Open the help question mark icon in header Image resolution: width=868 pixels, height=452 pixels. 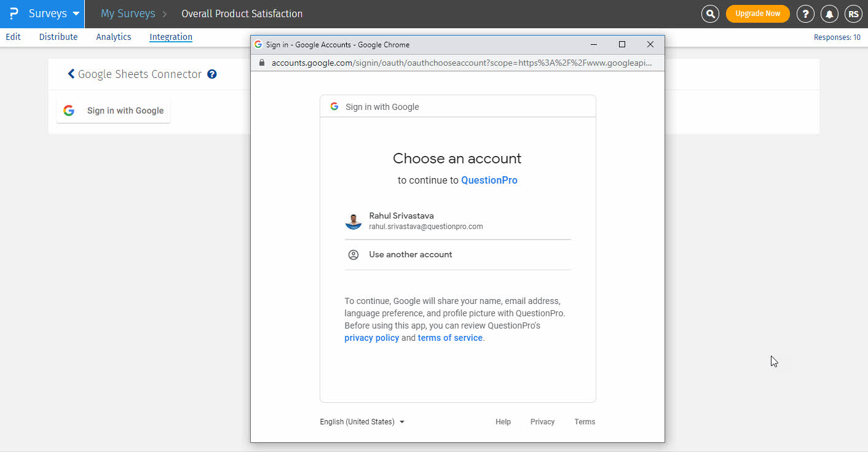click(x=805, y=14)
